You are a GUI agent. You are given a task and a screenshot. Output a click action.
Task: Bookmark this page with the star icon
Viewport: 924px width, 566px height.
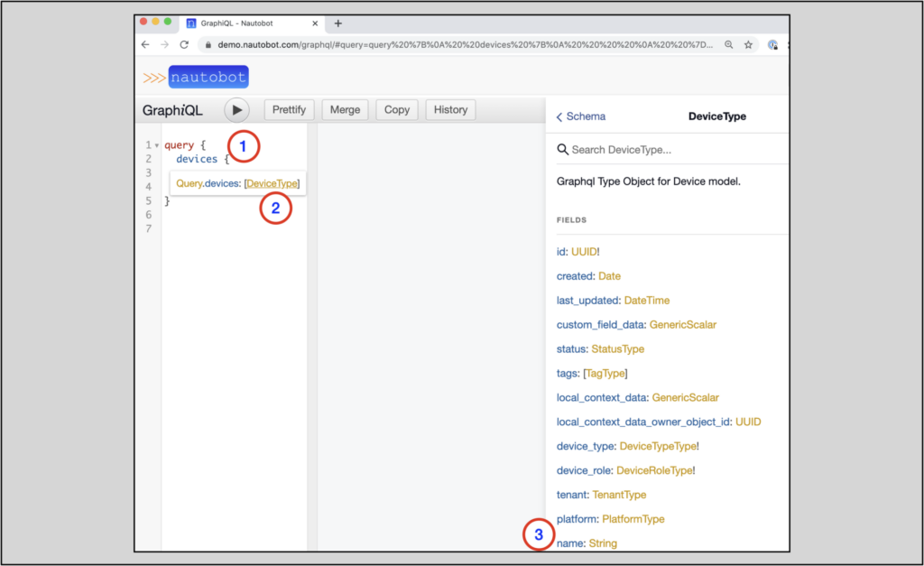[x=748, y=45]
